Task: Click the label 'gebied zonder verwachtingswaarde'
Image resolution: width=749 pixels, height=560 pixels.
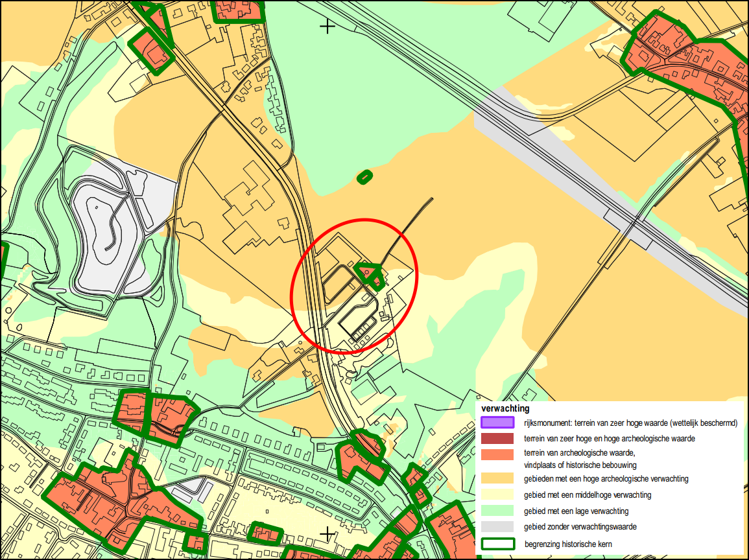Action: click(580, 527)
